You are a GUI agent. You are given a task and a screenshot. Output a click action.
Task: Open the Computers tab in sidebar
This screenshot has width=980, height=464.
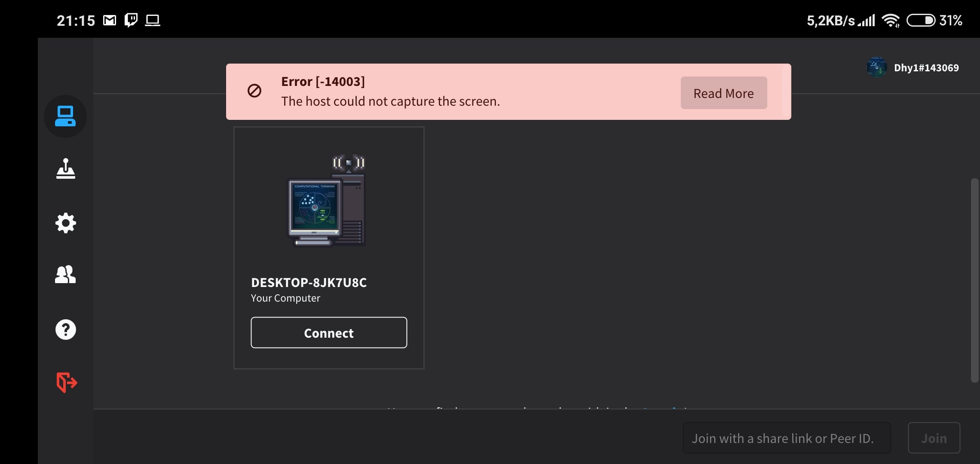pyautogui.click(x=65, y=116)
